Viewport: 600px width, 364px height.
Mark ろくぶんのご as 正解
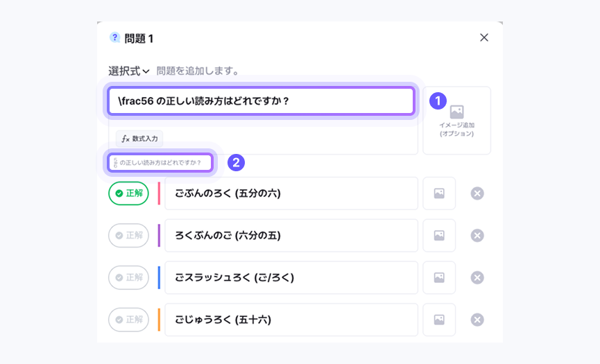128,236
